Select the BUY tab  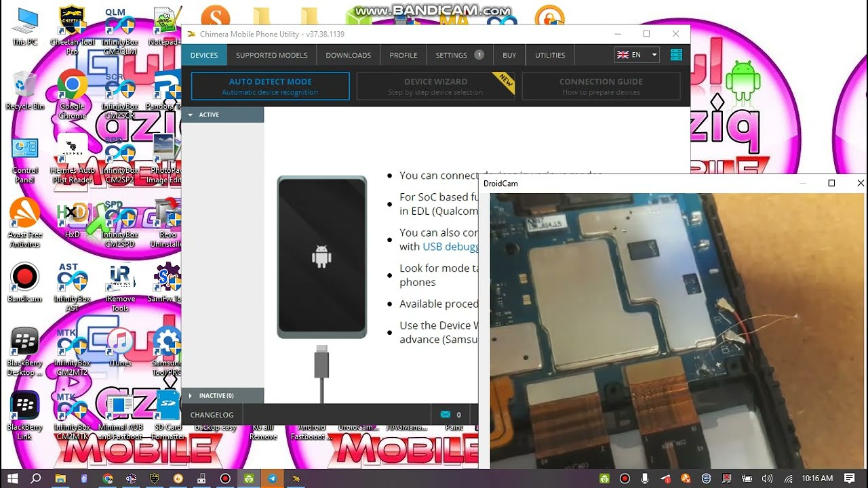pyautogui.click(x=509, y=55)
